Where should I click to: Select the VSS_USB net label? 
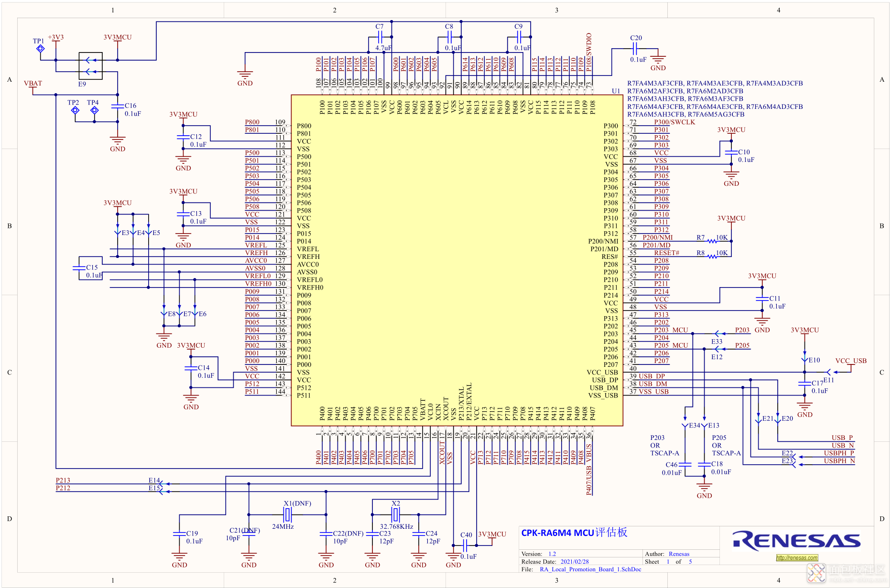click(654, 392)
